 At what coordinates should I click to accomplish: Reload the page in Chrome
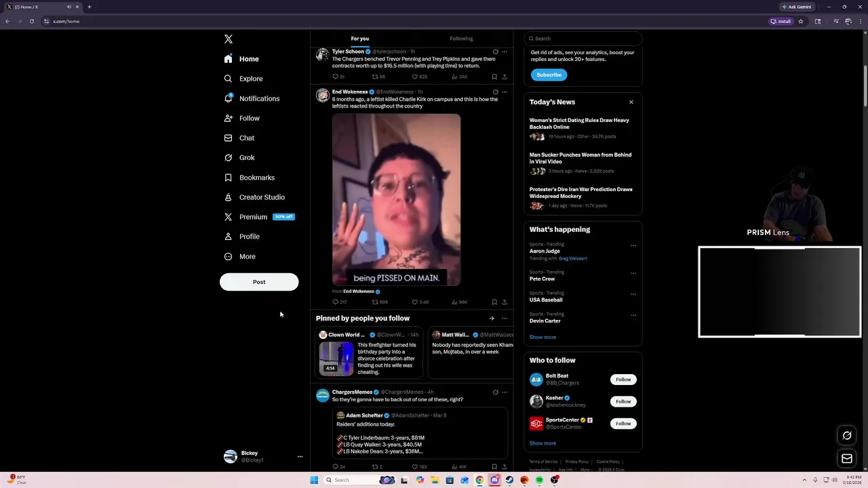[32, 21]
